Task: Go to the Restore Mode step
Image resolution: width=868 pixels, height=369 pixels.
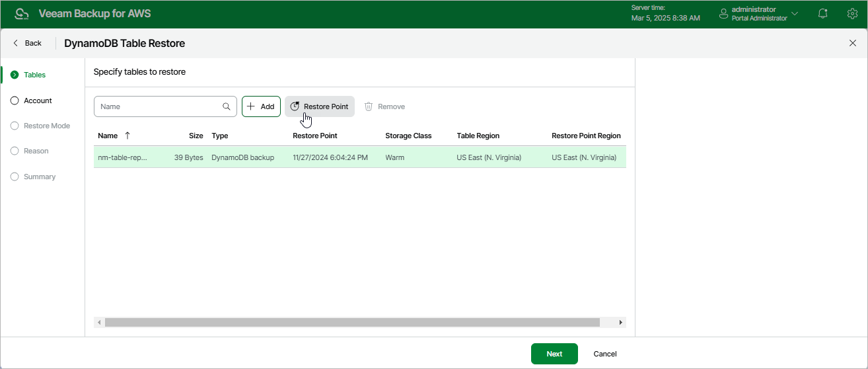Action: point(46,126)
